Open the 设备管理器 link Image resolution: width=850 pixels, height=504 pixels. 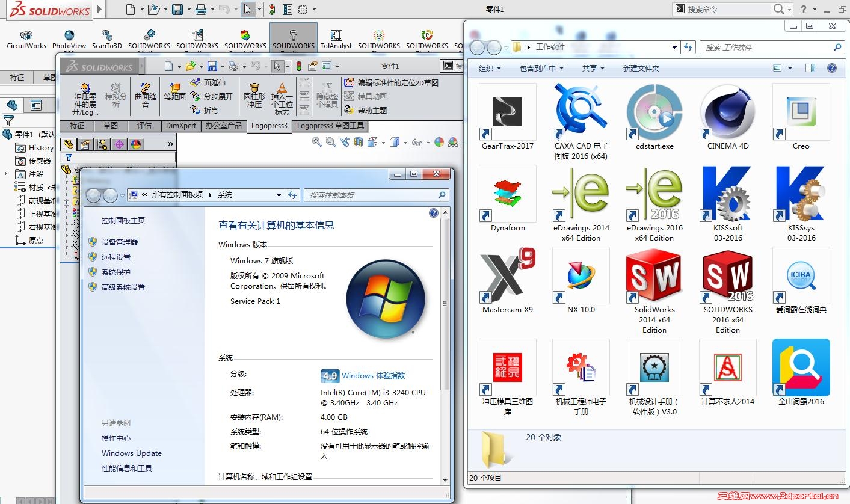(x=120, y=242)
